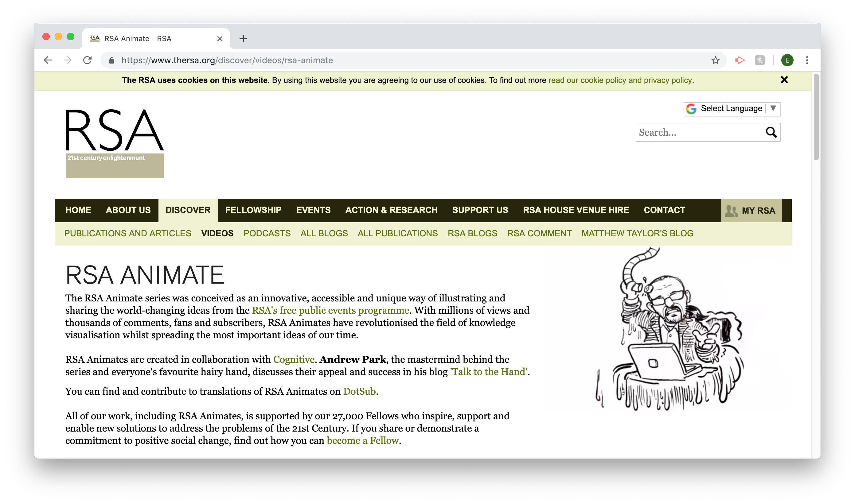Select PODCASTS in the submenu
This screenshot has width=855, height=504.
pyautogui.click(x=267, y=233)
